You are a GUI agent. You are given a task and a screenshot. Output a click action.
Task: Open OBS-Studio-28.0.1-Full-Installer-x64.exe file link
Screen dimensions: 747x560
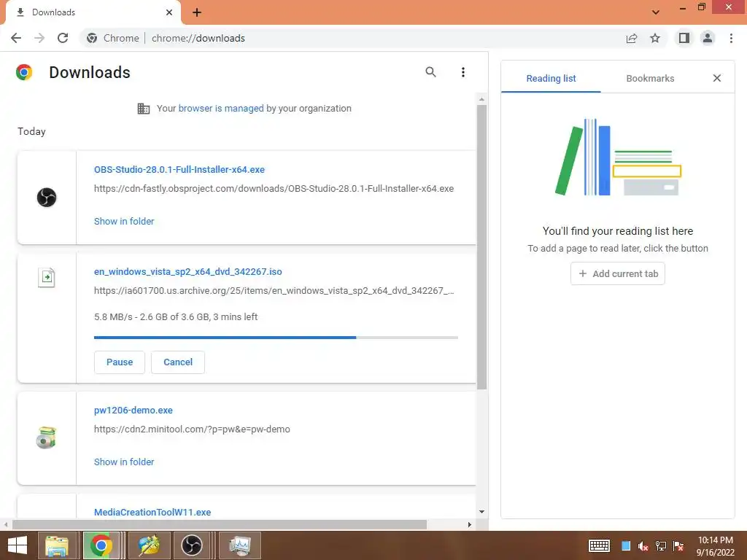[179, 169]
